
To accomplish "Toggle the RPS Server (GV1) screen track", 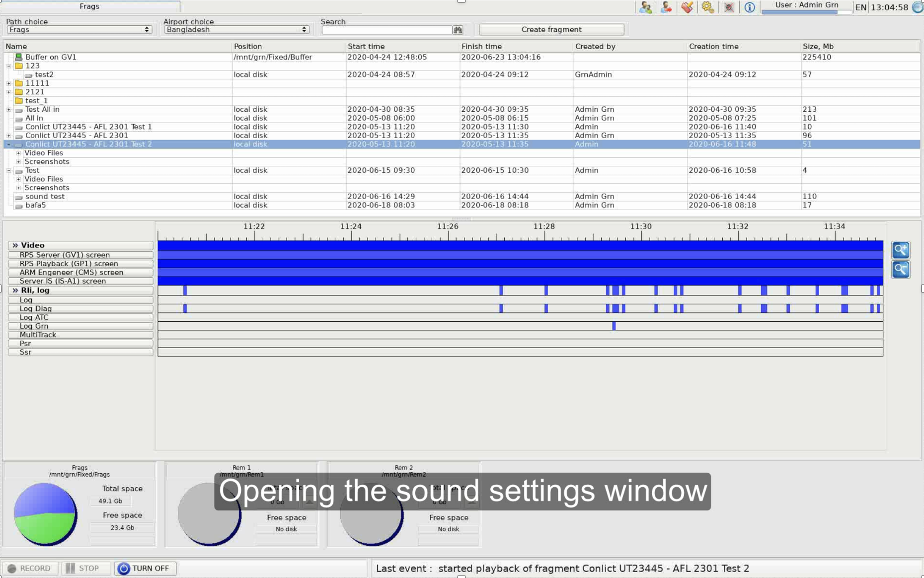I will point(80,255).
